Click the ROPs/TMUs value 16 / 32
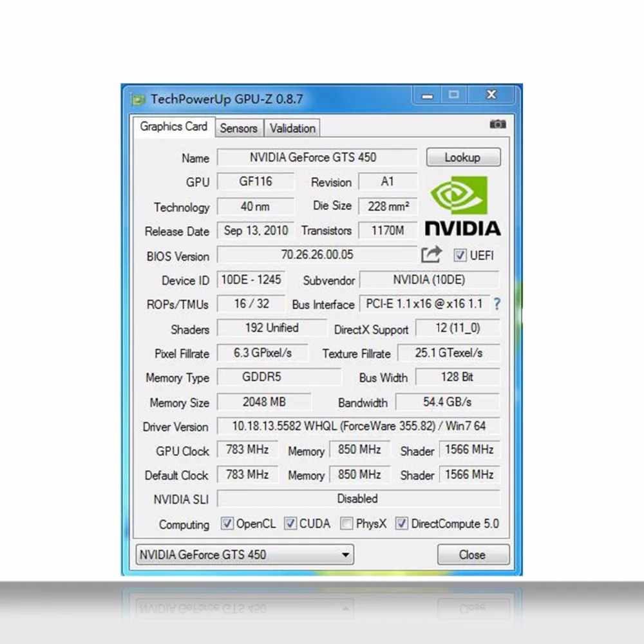Screen dimensions: 644x644 (251, 303)
